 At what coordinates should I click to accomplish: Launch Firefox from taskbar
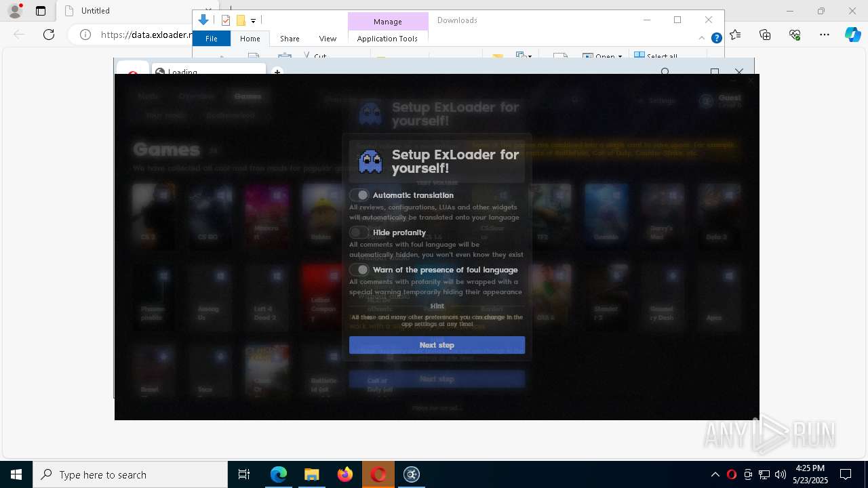point(345,474)
